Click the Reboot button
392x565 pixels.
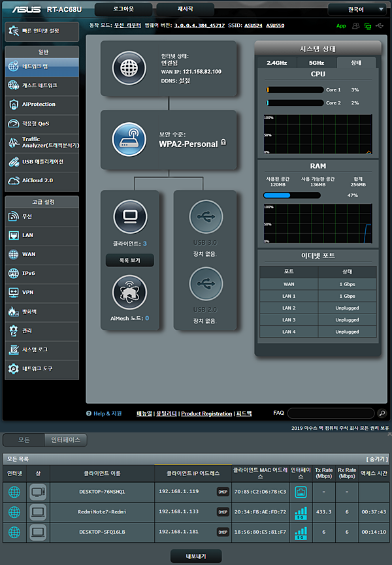(x=185, y=9)
